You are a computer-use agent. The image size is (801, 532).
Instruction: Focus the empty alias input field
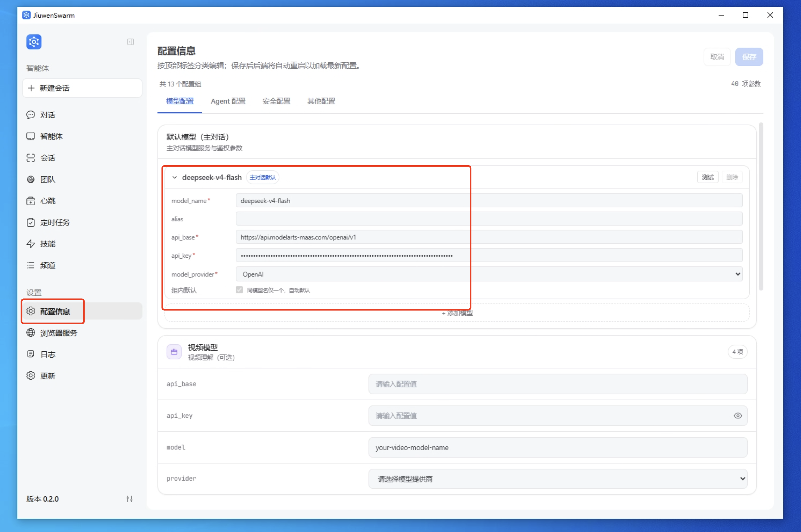(489, 219)
